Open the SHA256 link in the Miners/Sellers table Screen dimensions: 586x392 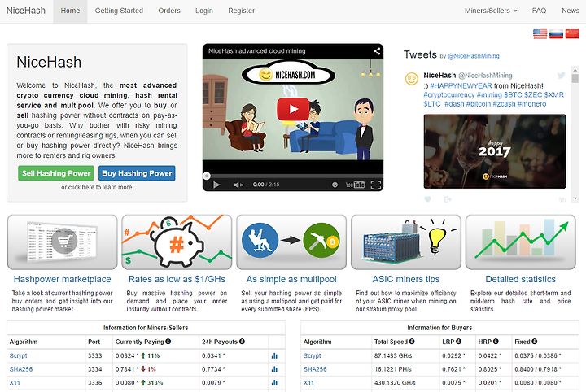pyautogui.click(x=21, y=369)
